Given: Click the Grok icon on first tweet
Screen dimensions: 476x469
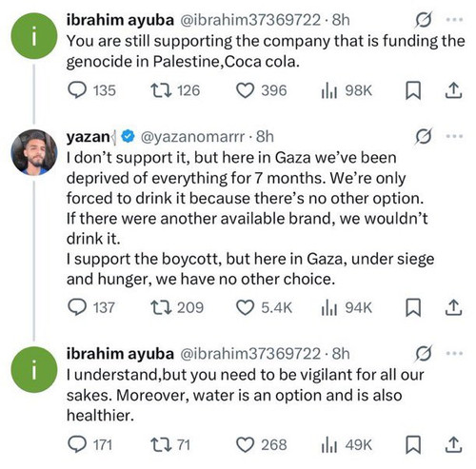Looking at the screenshot, I should tap(424, 20).
